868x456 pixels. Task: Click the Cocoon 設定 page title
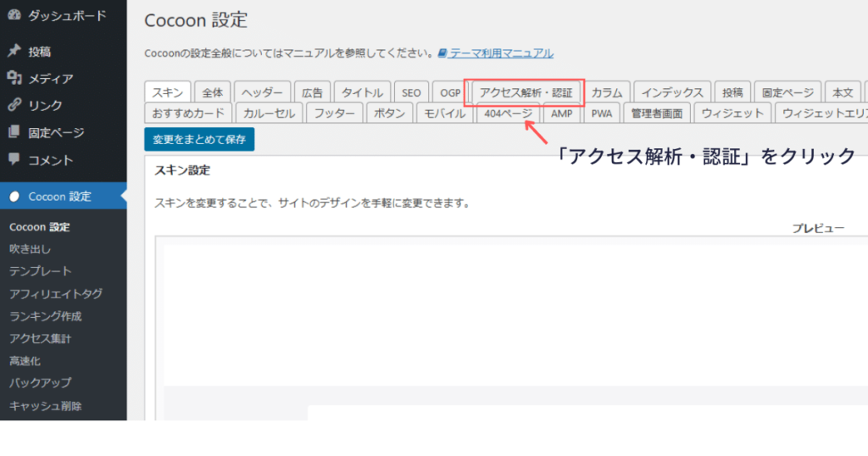coord(196,20)
